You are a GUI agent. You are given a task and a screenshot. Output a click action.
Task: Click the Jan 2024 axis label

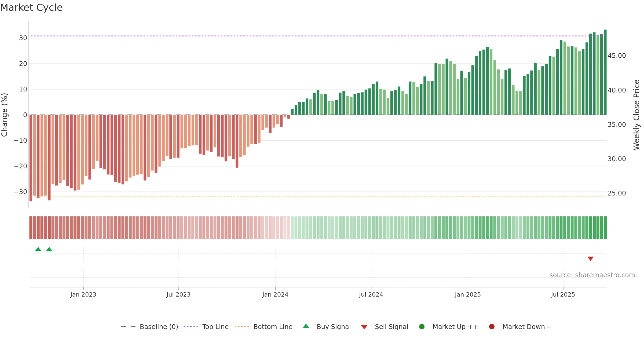(x=275, y=294)
